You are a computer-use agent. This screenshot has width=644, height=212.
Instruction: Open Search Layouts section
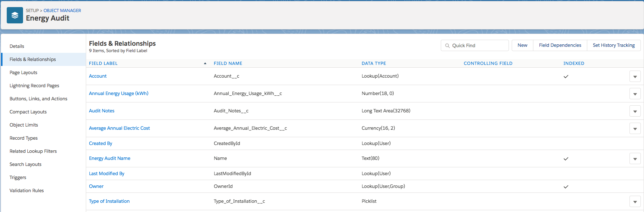pyautogui.click(x=26, y=164)
